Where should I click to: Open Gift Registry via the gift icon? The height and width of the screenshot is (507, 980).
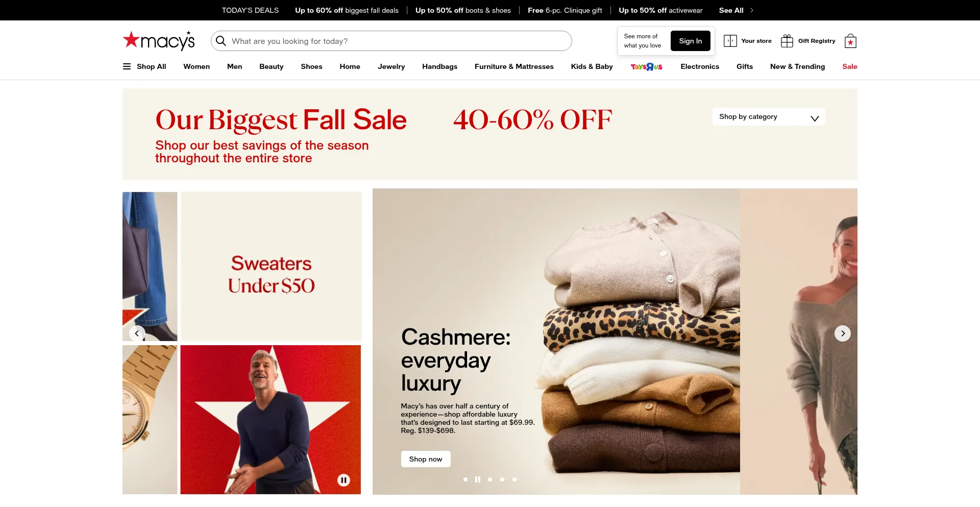click(x=787, y=41)
